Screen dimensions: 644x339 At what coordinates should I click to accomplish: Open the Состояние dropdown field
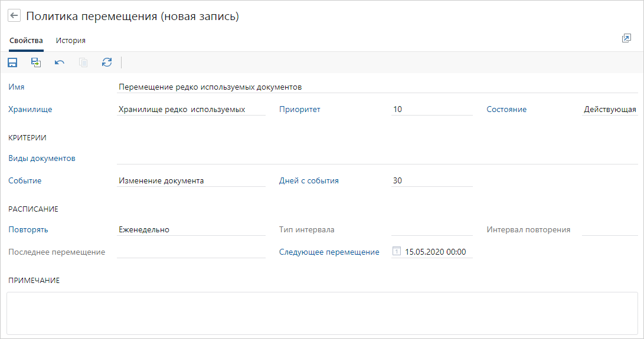click(609, 109)
